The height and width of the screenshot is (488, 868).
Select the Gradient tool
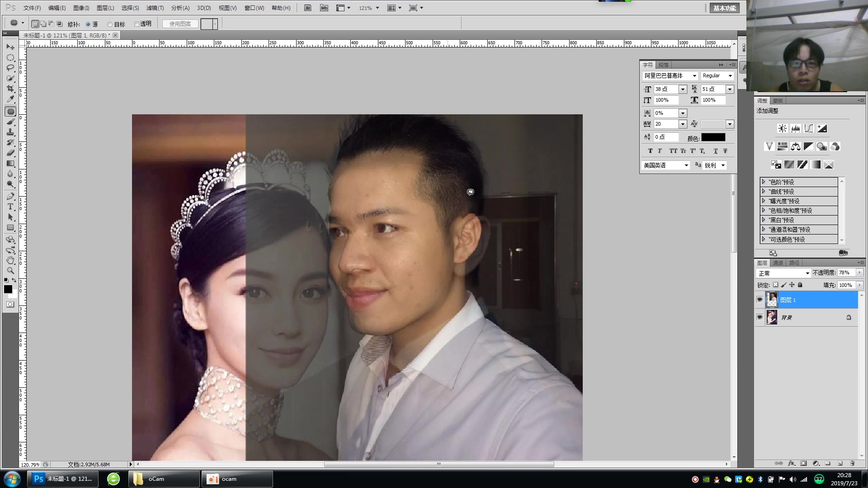coord(10,164)
